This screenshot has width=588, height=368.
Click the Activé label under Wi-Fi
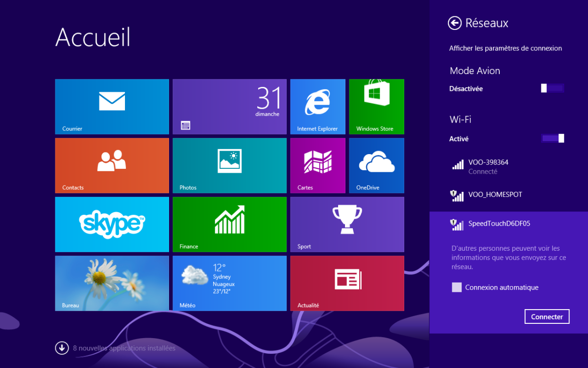[x=459, y=139]
